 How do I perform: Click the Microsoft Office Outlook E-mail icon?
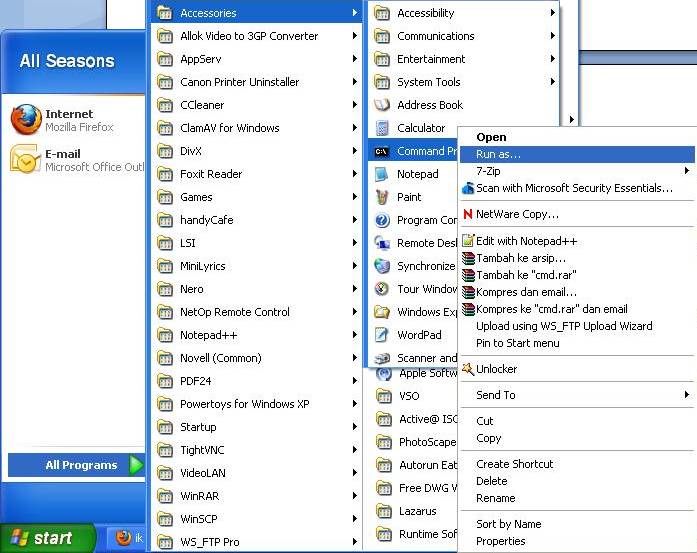coord(25,159)
